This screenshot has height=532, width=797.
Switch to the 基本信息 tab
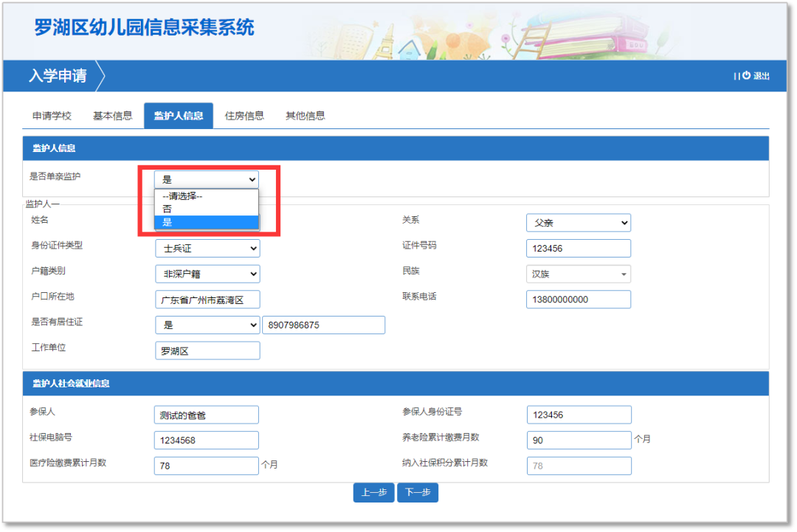click(x=112, y=115)
